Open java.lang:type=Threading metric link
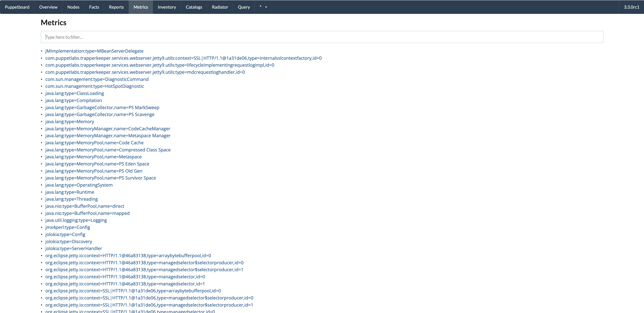644x313 pixels. tap(71, 199)
